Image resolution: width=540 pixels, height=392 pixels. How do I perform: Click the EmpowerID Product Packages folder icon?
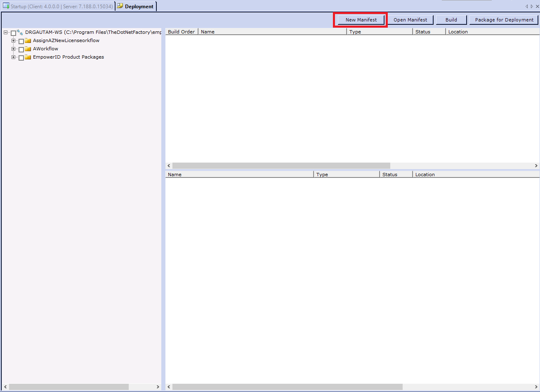click(x=28, y=57)
